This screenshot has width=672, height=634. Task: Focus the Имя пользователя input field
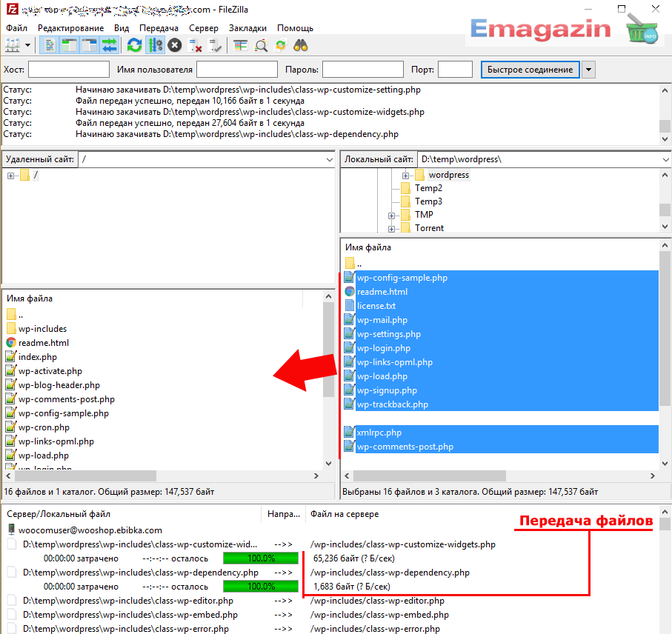pyautogui.click(x=237, y=70)
